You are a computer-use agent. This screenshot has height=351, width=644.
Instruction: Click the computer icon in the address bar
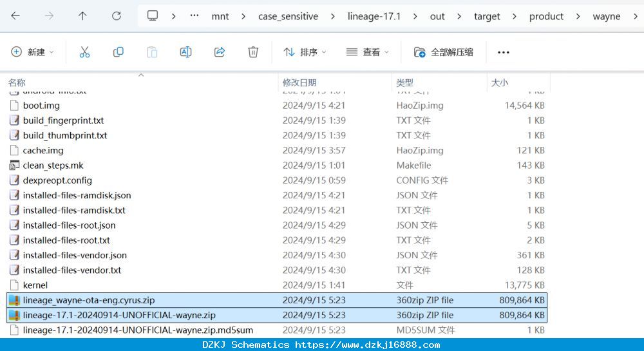click(153, 16)
